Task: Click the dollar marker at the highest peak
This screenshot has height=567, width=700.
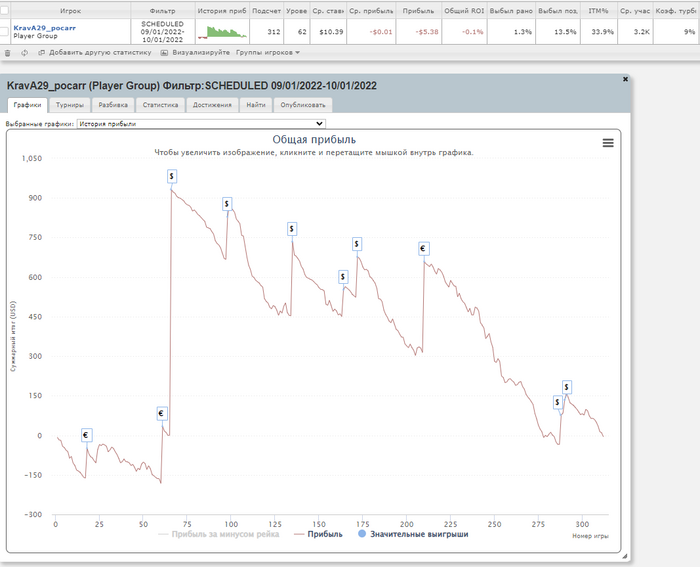Action: pos(172,176)
